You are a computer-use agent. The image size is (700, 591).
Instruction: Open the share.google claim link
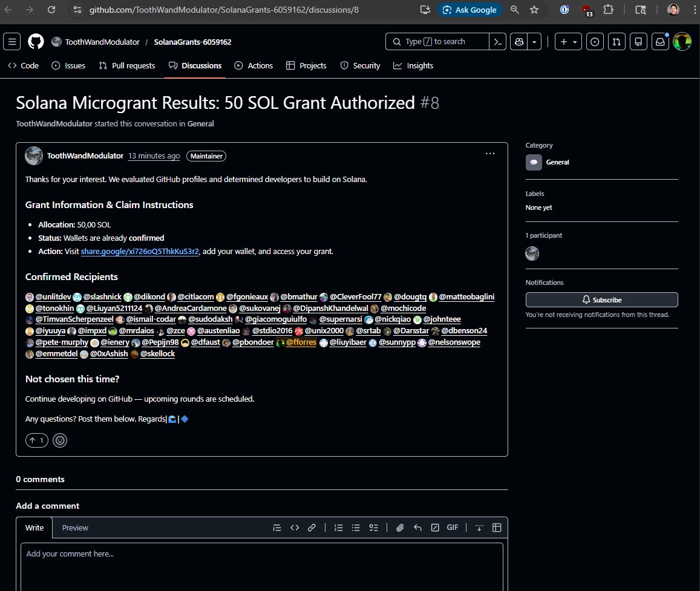140,251
